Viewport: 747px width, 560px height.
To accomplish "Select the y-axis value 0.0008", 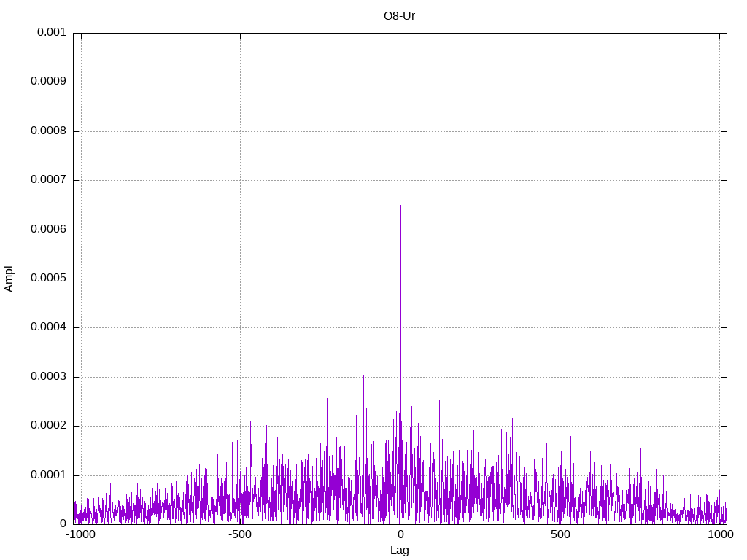I will [x=48, y=131].
